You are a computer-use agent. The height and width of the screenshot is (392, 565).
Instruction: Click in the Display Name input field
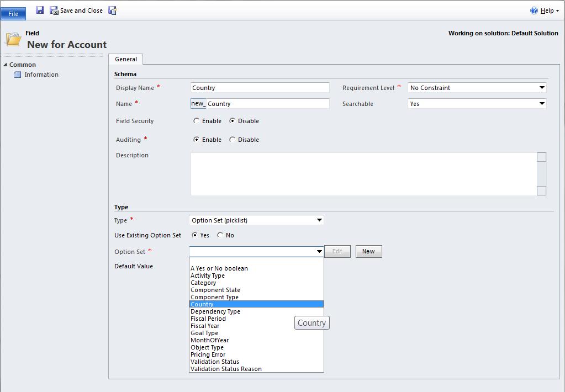[260, 88]
